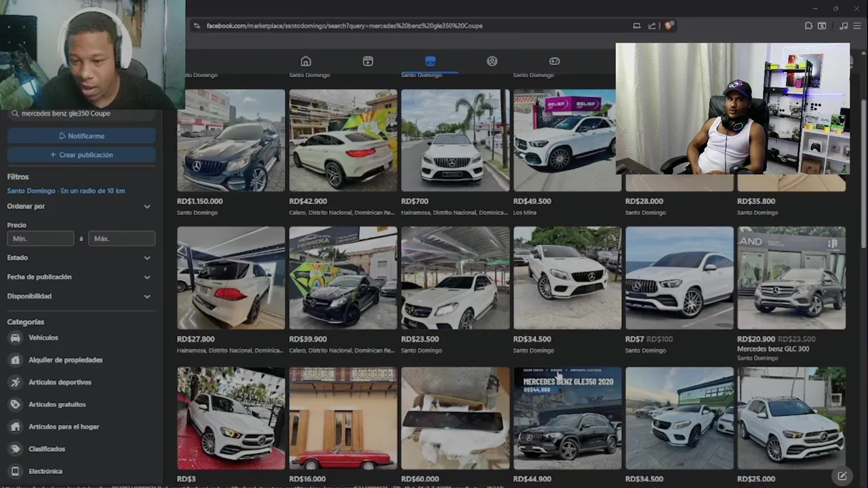Click the browser address bar URL
The height and width of the screenshot is (488, 868).
(x=344, y=26)
